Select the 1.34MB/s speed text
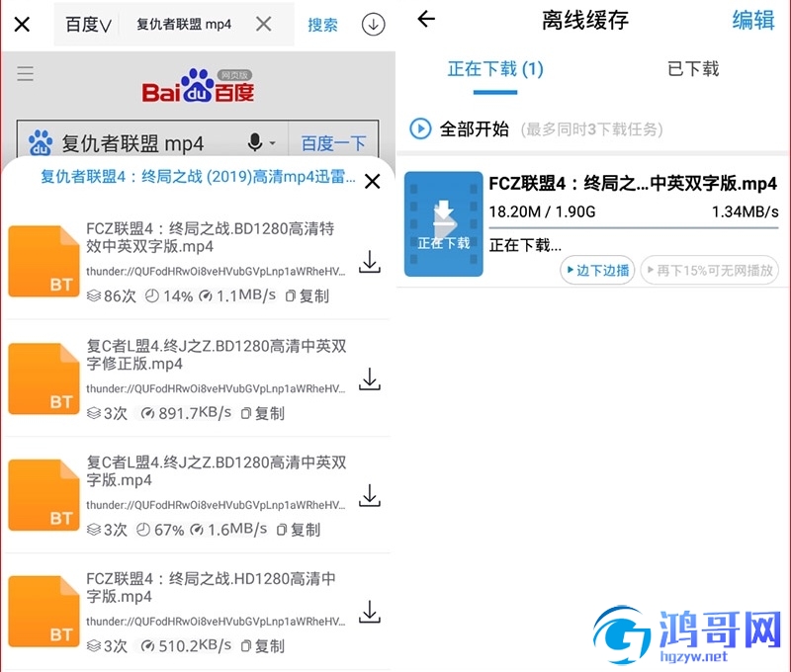 746,211
